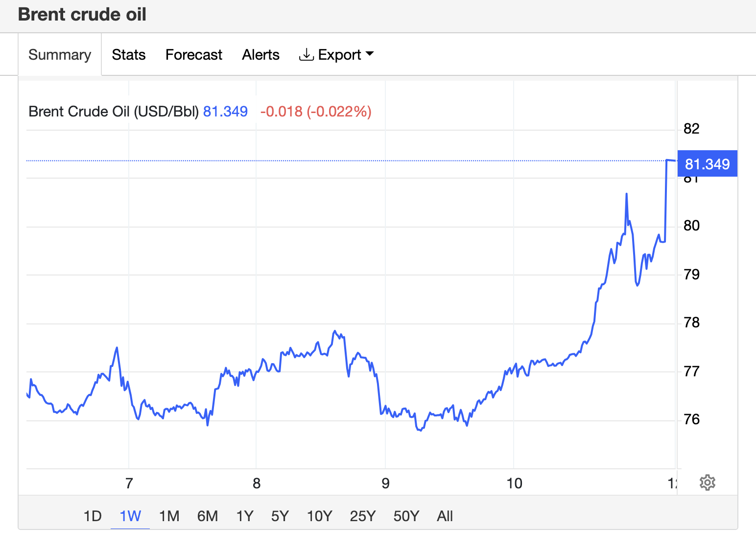Select the 1D time range
Viewport: 756px width, 551px height.
93,516
